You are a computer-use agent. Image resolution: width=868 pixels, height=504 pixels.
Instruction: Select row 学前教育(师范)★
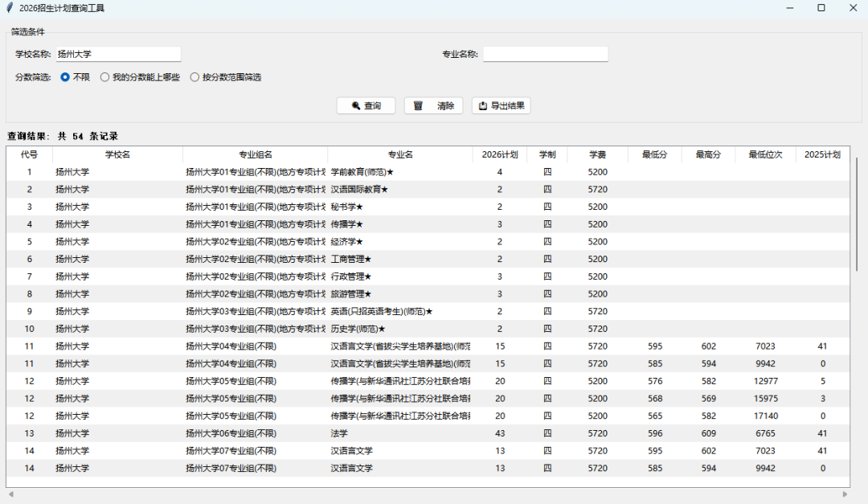428,172
